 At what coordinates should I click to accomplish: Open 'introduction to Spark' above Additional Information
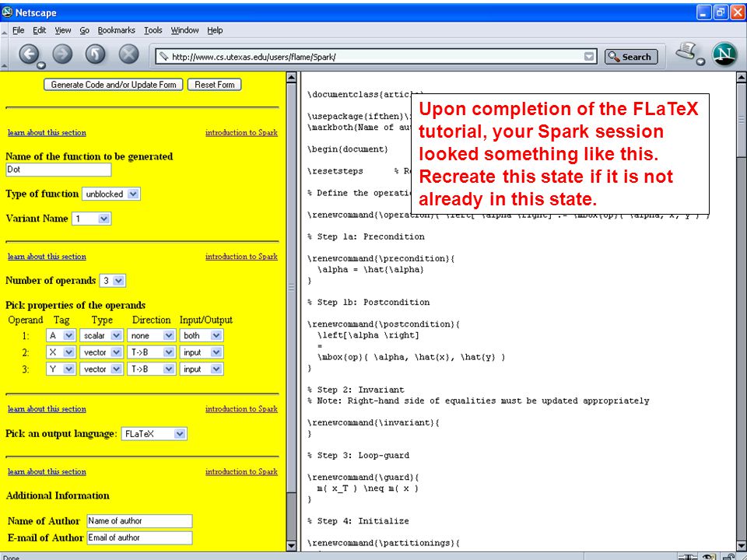coord(241,472)
